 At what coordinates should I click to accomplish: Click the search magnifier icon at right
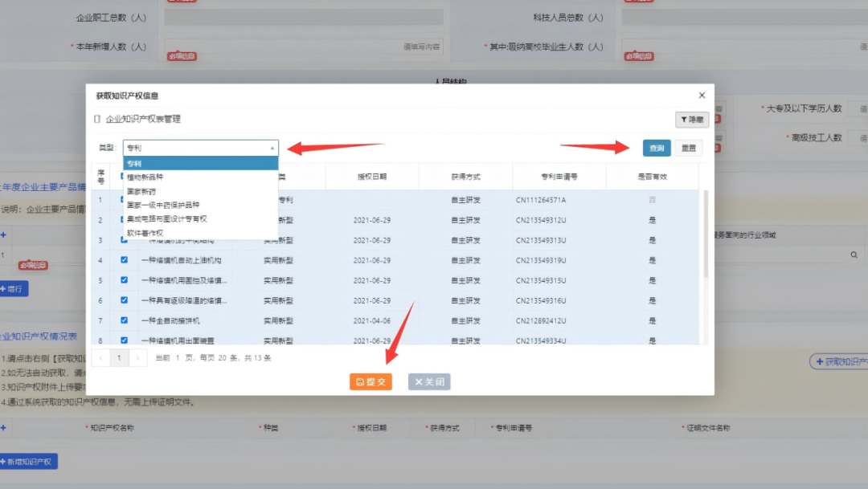click(854, 255)
